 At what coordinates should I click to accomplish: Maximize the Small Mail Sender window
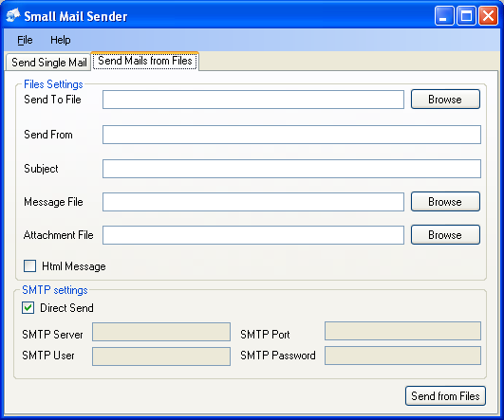(466, 15)
